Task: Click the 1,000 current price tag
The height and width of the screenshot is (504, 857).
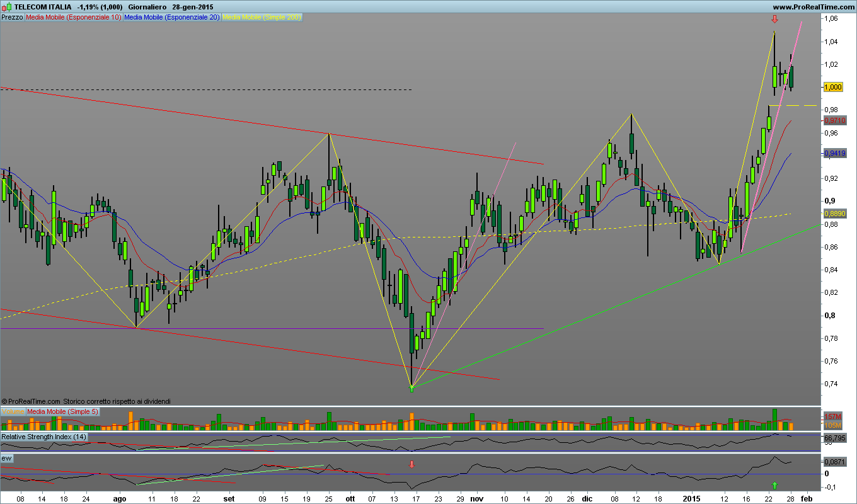Action: coord(833,87)
